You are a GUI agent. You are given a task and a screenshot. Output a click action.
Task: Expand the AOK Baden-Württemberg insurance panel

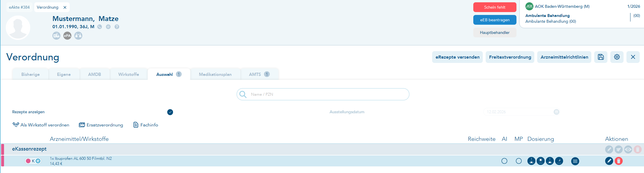pyautogui.click(x=582, y=14)
